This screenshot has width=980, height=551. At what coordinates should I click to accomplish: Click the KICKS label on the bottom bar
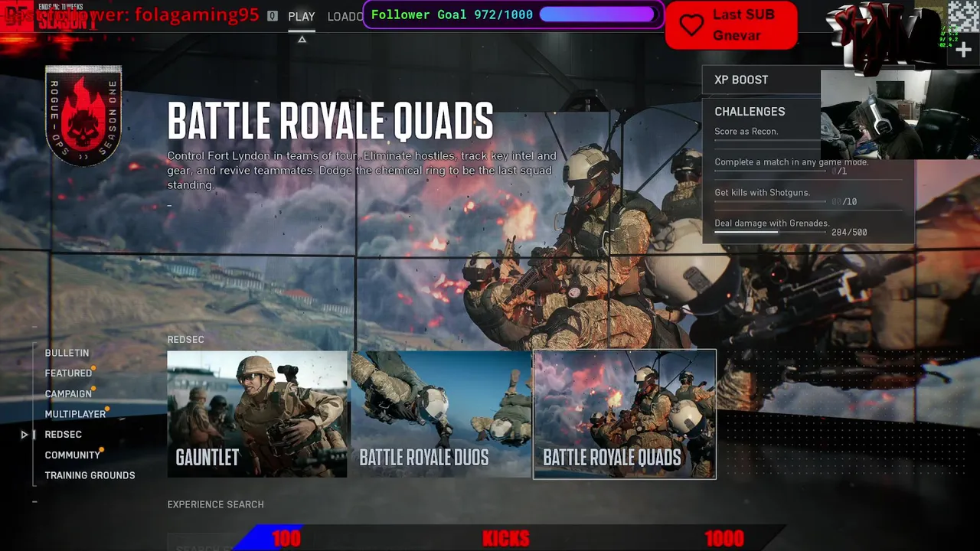point(505,539)
